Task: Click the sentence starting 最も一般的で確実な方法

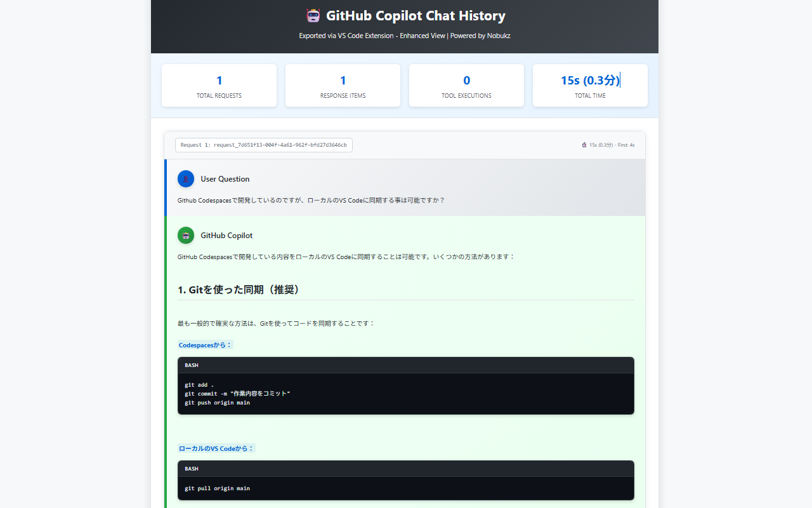Action: tap(276, 323)
